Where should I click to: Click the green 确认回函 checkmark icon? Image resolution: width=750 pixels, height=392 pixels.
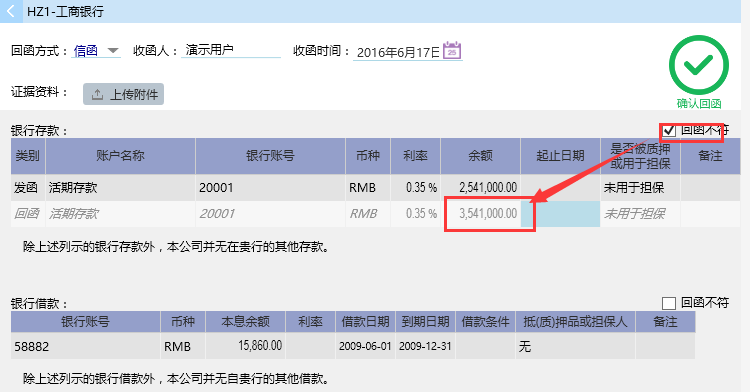point(699,65)
